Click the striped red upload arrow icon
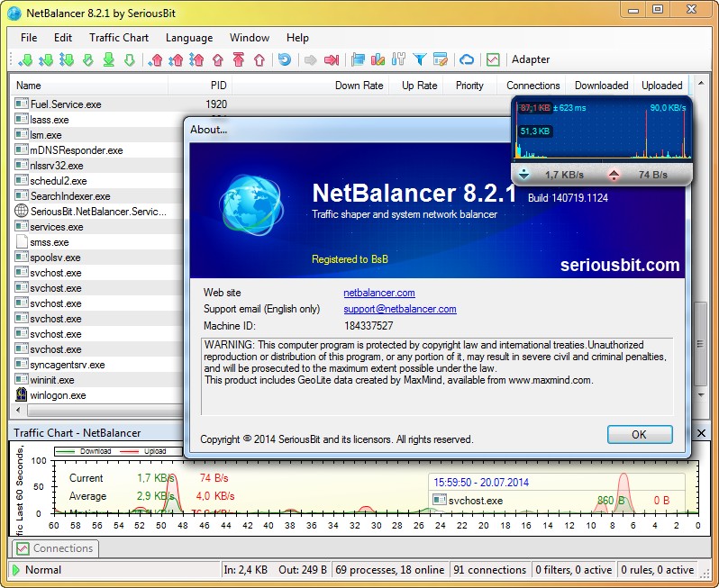The width and height of the screenshot is (719, 588). coord(218,59)
